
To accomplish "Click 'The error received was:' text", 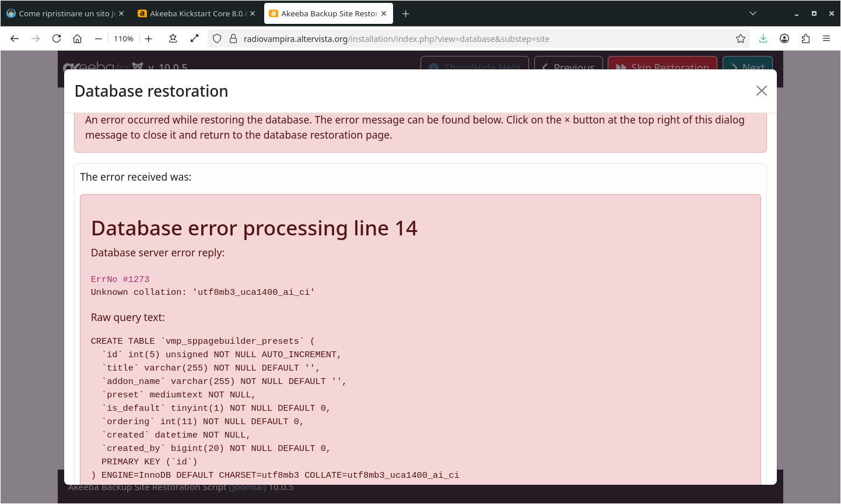I will [x=135, y=177].
